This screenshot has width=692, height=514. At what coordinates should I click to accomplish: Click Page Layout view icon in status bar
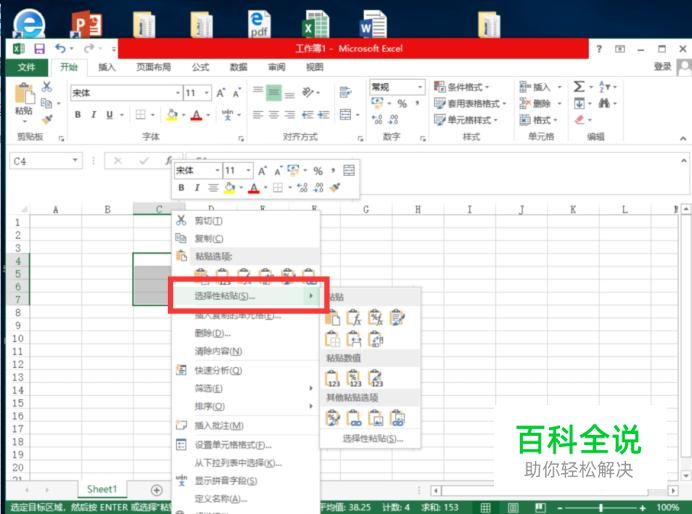(513, 508)
